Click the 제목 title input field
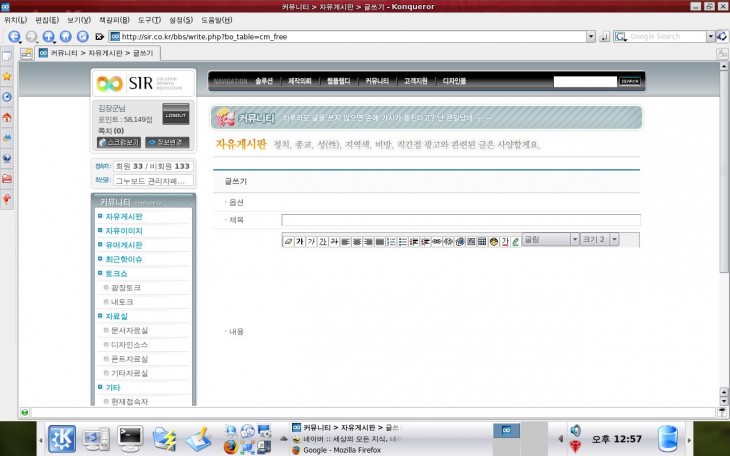The width and height of the screenshot is (730, 456). click(x=460, y=220)
